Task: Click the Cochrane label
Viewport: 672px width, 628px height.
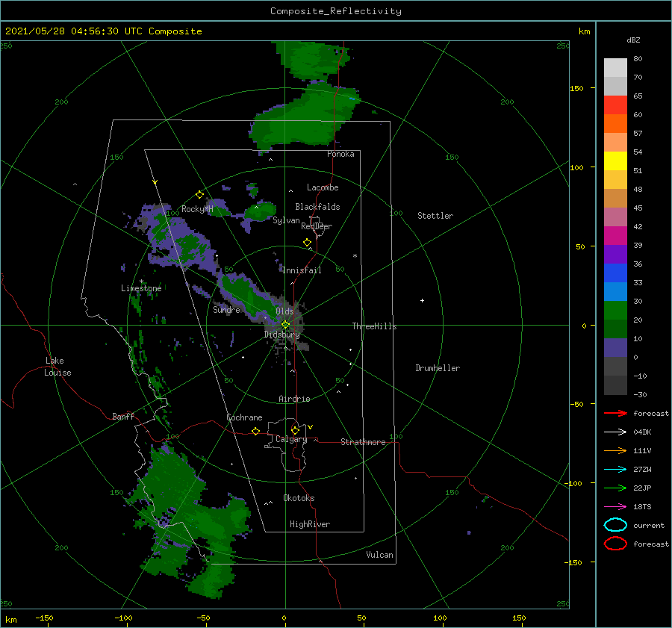Action: [x=244, y=417]
